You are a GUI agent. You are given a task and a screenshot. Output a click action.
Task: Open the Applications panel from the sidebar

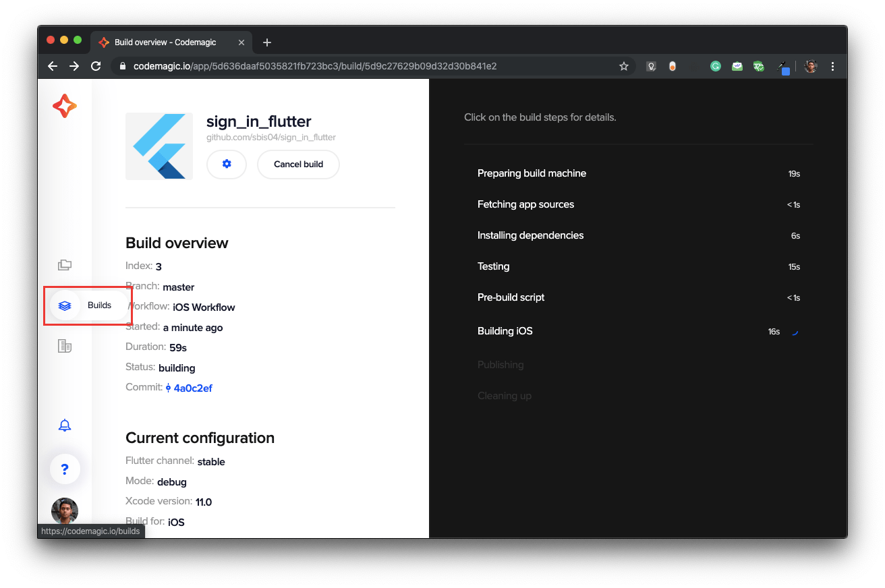point(64,264)
